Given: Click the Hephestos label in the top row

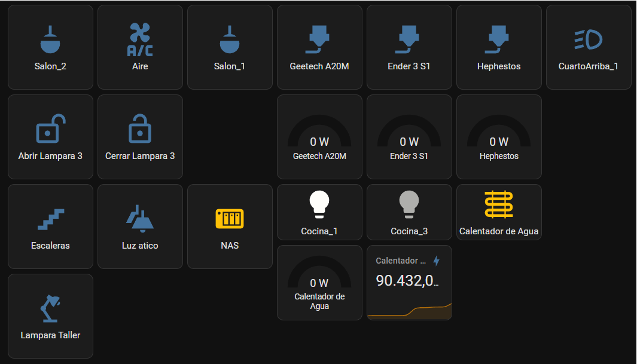Looking at the screenshot, I should [499, 66].
